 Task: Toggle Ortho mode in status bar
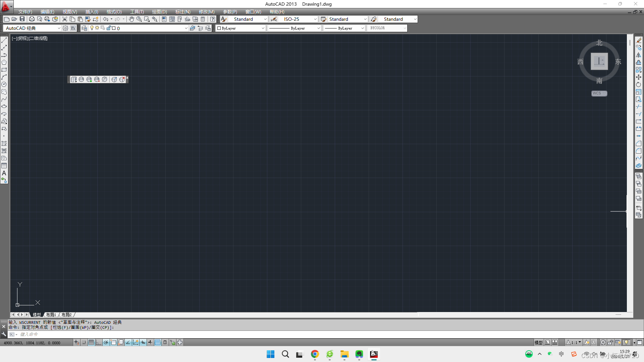click(x=98, y=342)
